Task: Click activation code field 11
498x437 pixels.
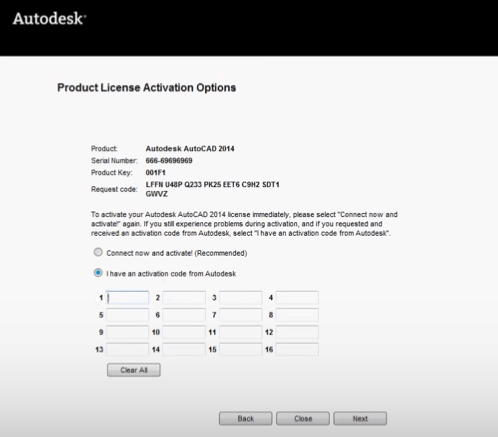Action: coord(241,332)
